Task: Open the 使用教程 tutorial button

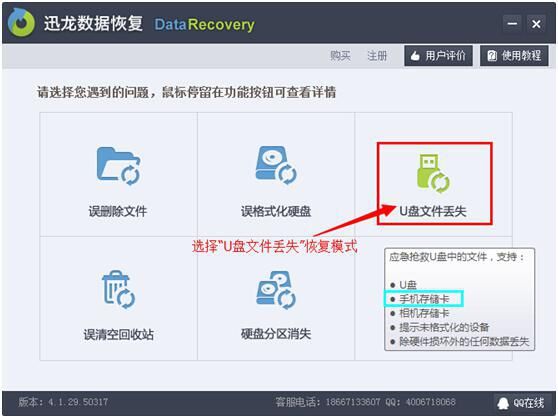Action: click(514, 55)
